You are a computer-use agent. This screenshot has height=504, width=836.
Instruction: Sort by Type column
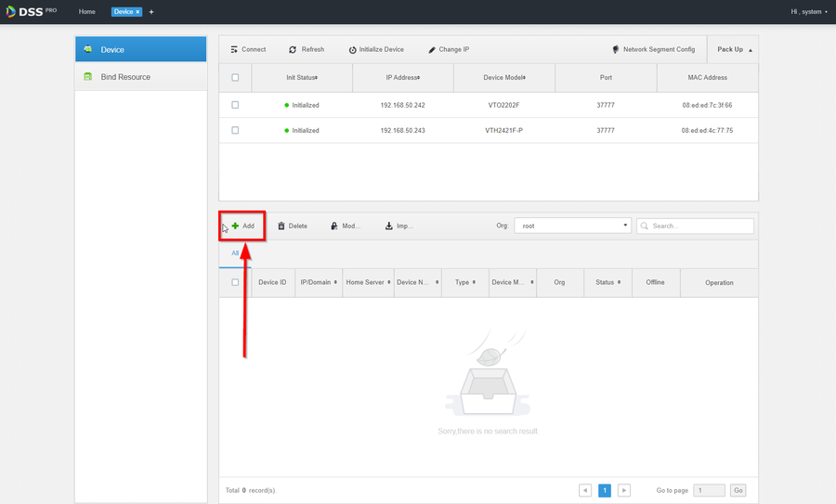(x=465, y=282)
